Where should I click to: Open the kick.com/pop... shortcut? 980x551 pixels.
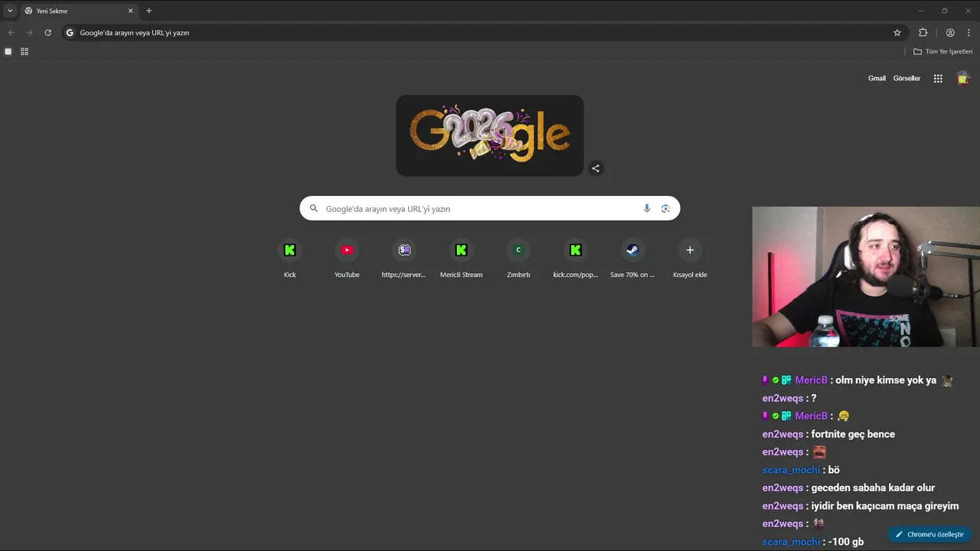576,258
